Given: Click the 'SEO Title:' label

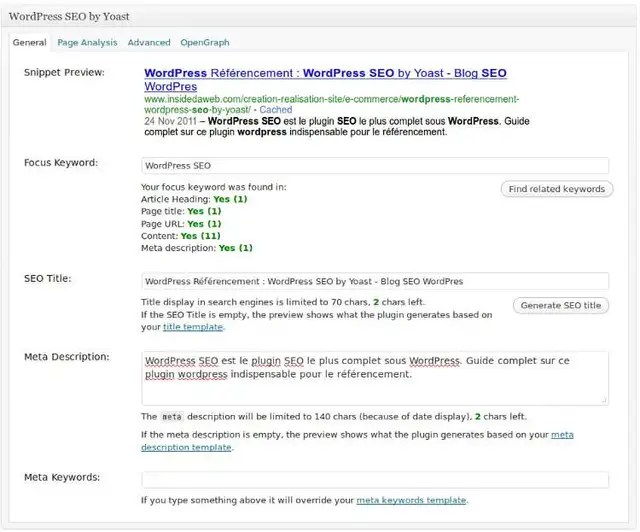Looking at the screenshot, I should [x=47, y=278].
